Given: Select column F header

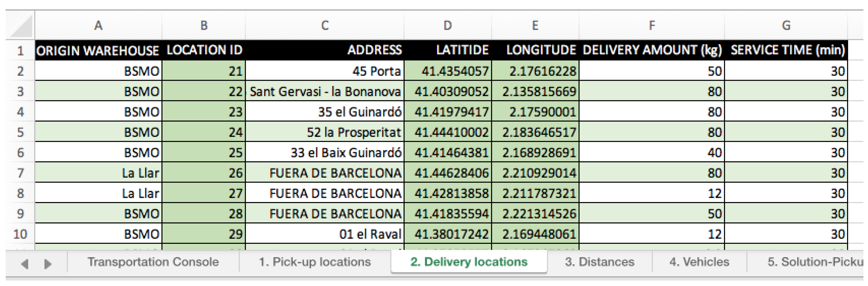Looking at the screenshot, I should click(x=652, y=25).
